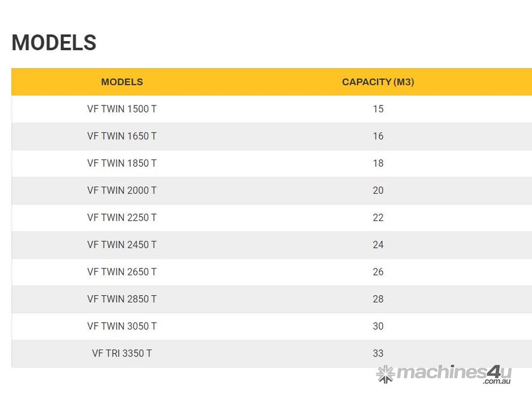This screenshot has width=532, height=399.
Task: Click the MODELS page heading
Action: point(54,43)
